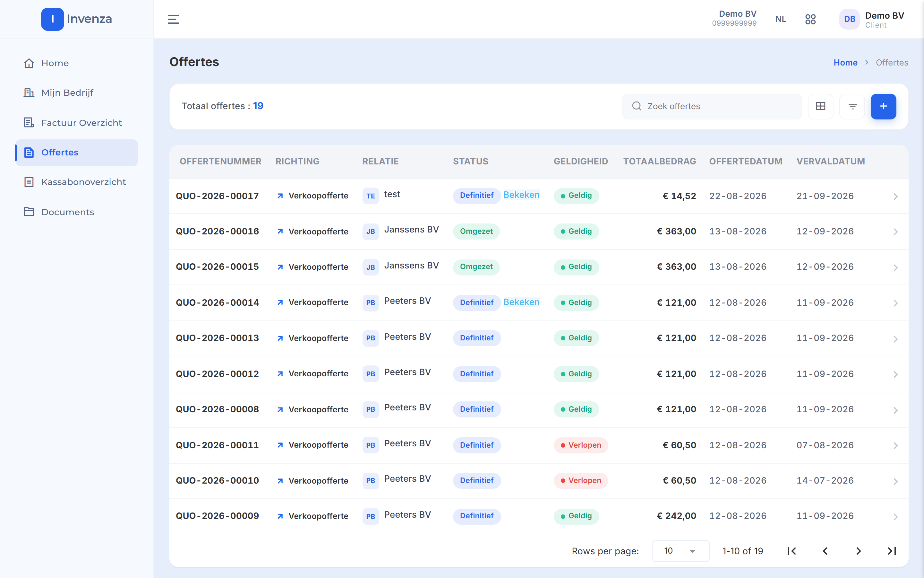This screenshot has width=924, height=578.
Task: Click Definitief status of QUO-2026-00013
Action: point(477,338)
